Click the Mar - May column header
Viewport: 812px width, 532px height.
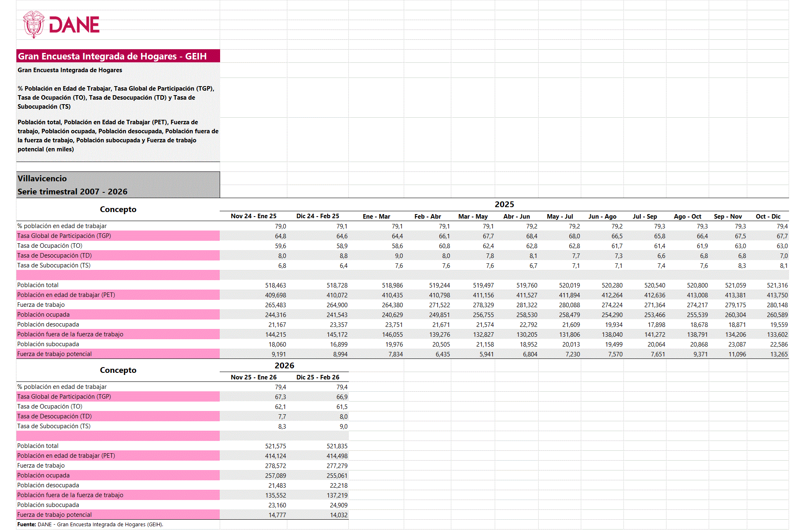point(473,216)
